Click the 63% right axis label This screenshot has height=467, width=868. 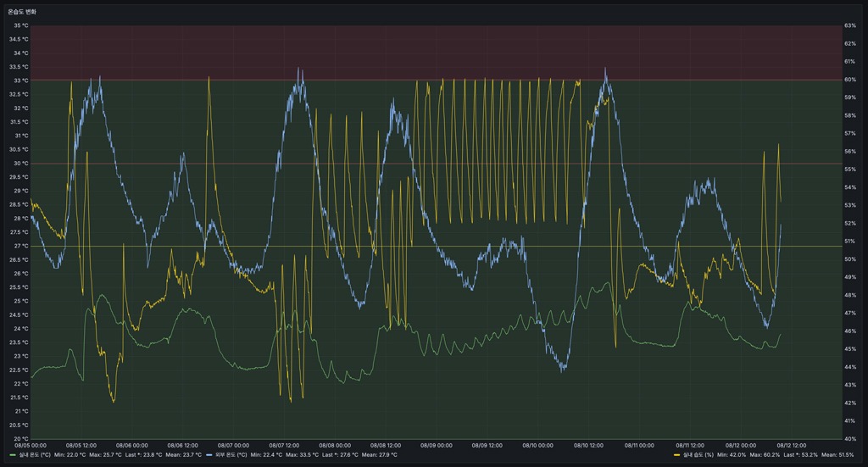tap(849, 25)
